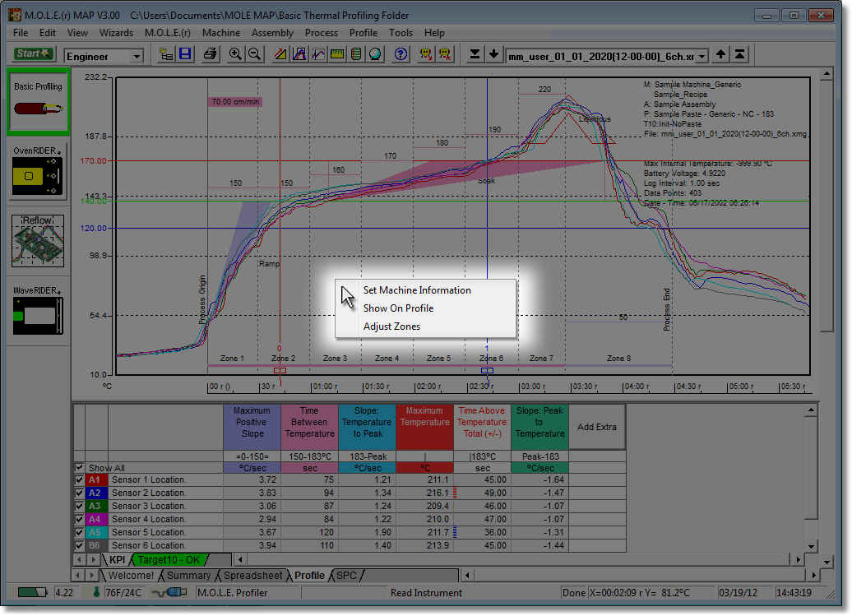Screen dimensions: 852x616
Task: Open the Machine menu
Action: click(x=221, y=33)
